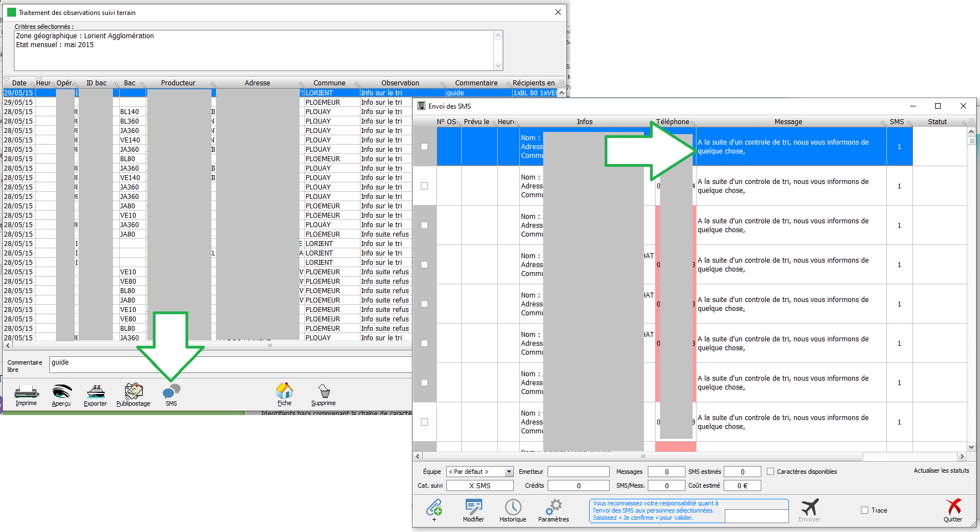Image resolution: width=980 pixels, height=532 pixels.
Task: Open the Paramètres gears icon
Action: coord(553,508)
